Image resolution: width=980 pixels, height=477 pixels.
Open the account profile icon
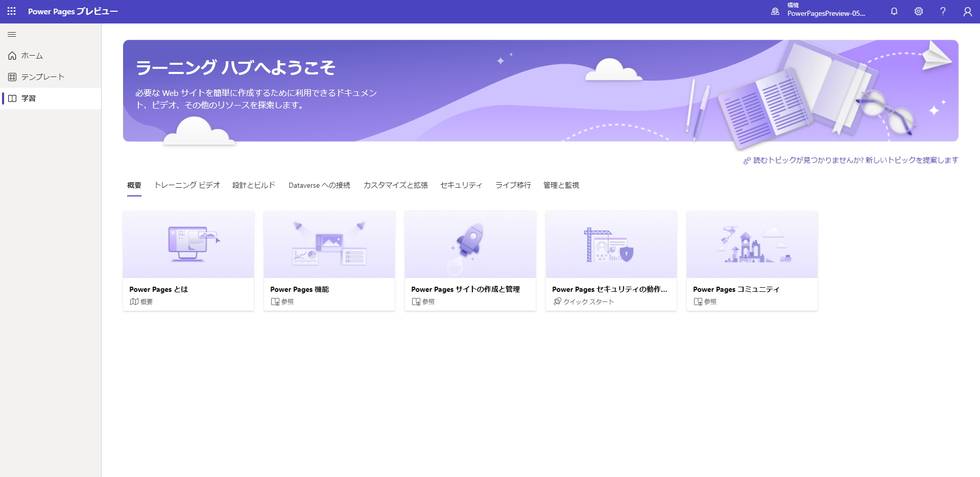coord(967,11)
